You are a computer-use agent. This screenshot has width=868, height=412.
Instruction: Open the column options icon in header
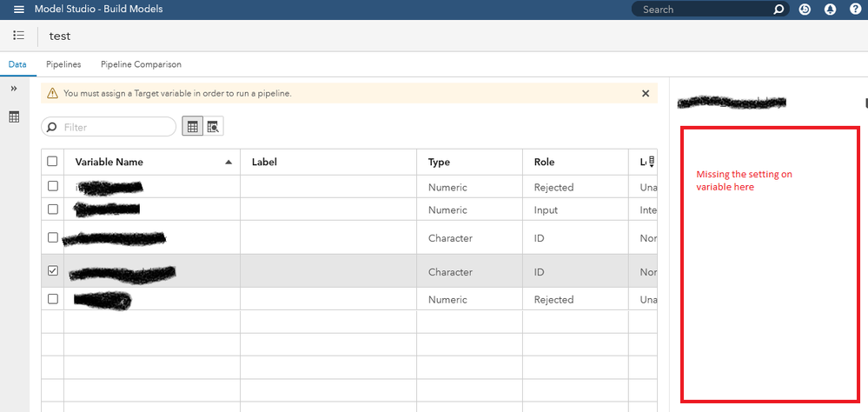coord(651,162)
